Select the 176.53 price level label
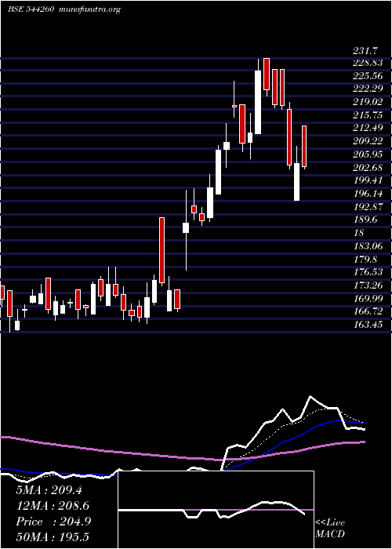Image resolution: width=392 pixels, height=549 pixels. tap(368, 272)
